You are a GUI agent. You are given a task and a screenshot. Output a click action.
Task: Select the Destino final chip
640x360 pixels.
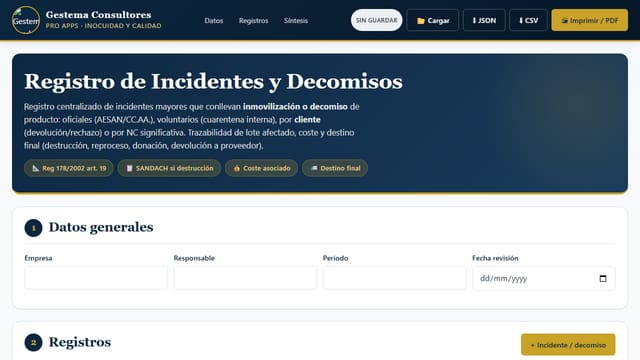click(335, 168)
